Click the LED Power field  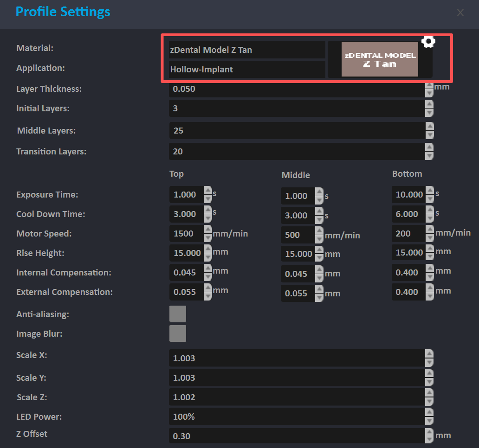coord(296,416)
